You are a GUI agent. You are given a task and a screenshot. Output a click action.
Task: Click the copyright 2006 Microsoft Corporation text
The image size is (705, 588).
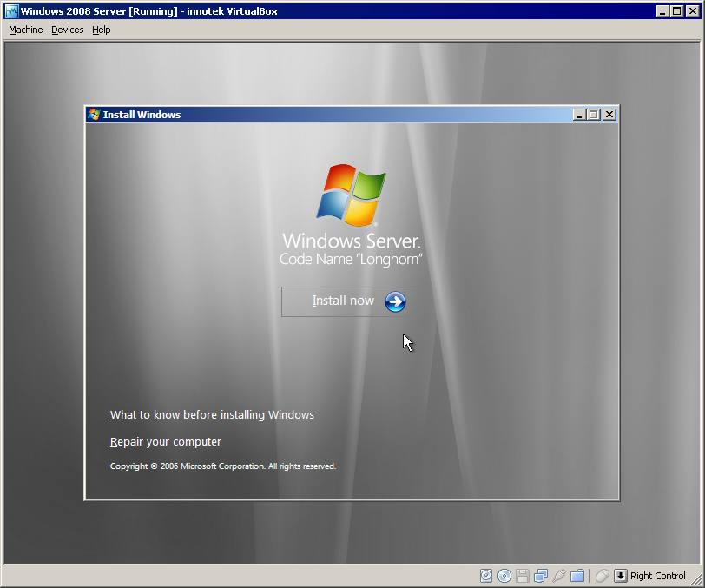point(223,466)
